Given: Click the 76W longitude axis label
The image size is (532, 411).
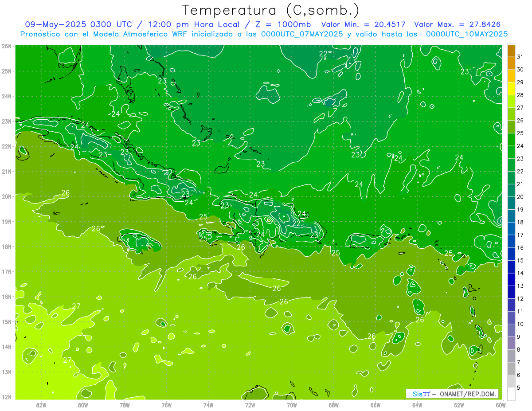Looking at the screenshot, I should [166, 404].
